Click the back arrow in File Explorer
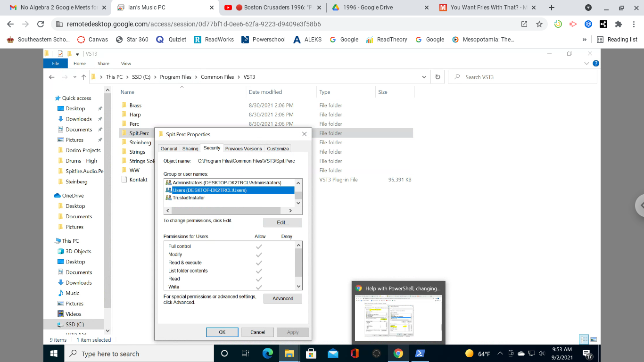 (51, 76)
